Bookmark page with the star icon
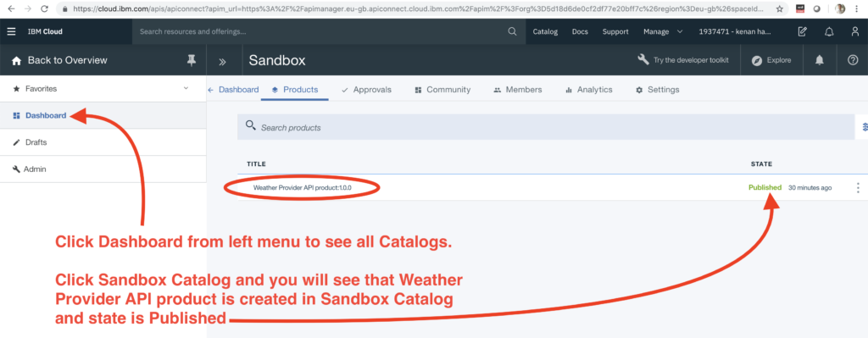The image size is (868, 338). pos(780,8)
